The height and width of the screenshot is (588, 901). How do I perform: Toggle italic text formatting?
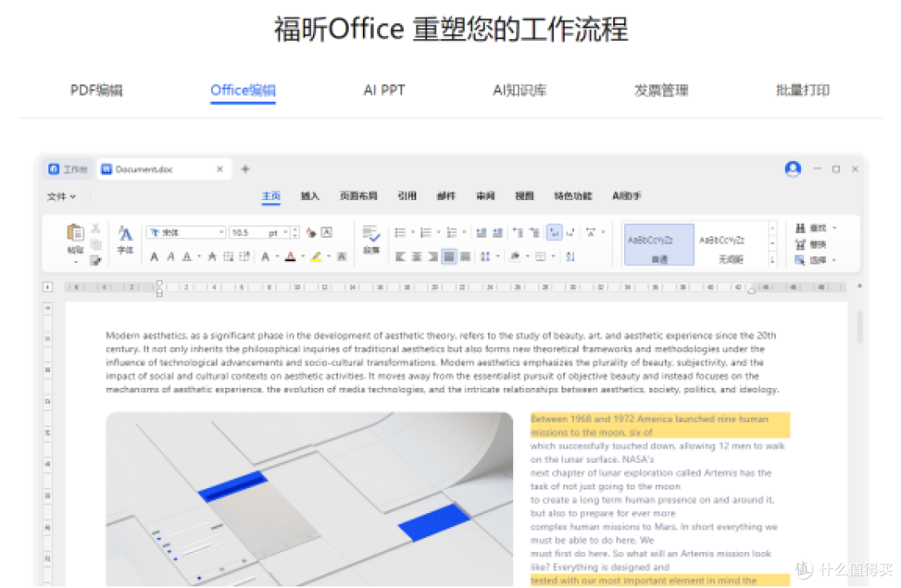[170, 257]
